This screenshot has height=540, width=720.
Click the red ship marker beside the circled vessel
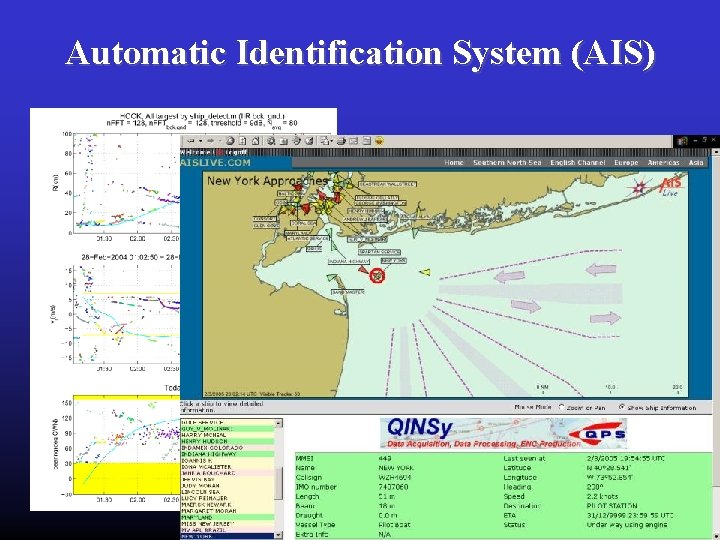364,270
